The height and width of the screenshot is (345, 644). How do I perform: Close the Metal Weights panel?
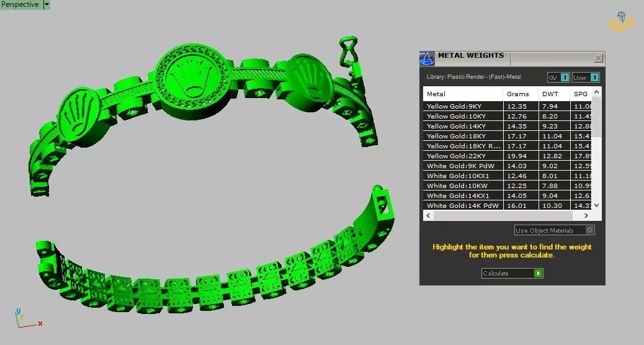tap(599, 58)
